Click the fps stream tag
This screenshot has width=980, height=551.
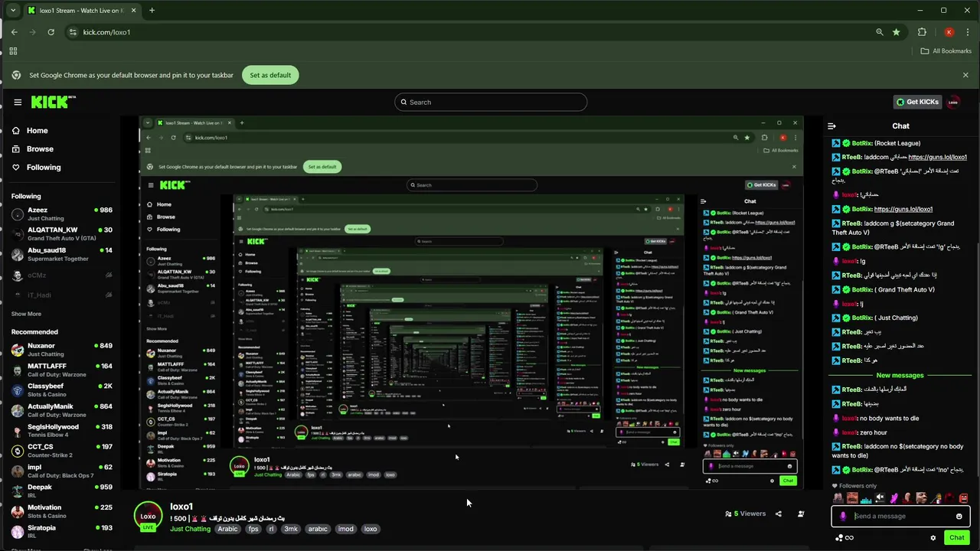253,529
